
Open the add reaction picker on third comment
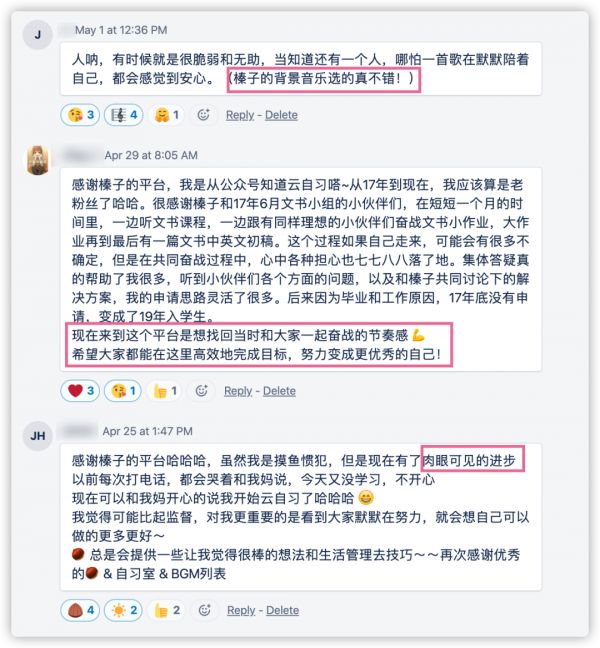tap(205, 610)
